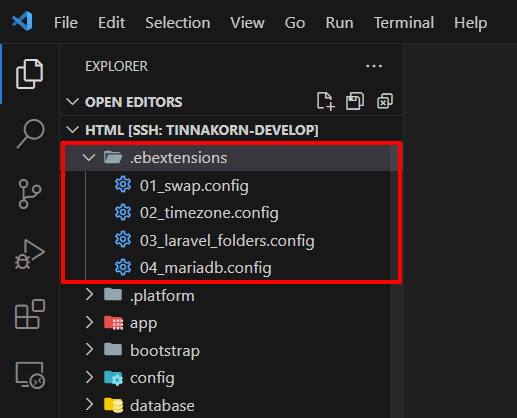Screen dimensions: 517x418
Task: Open the Explorer view in activity bar
Action: (29, 74)
